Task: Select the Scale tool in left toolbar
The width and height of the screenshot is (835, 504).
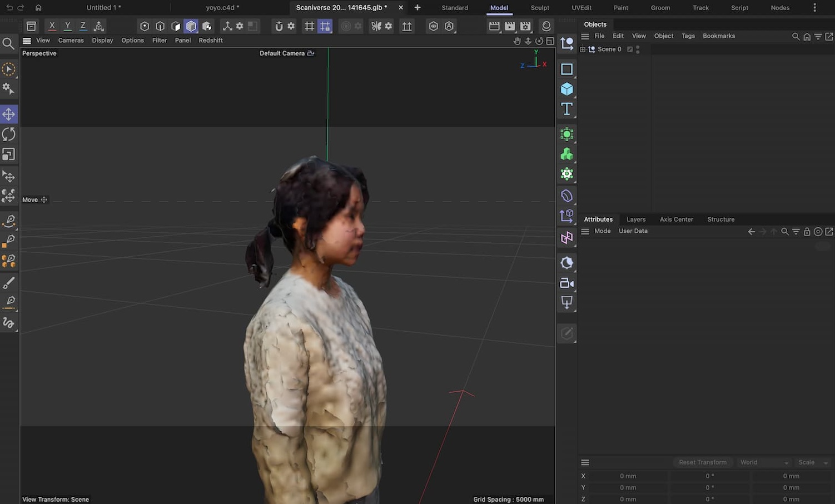Action: [9, 154]
